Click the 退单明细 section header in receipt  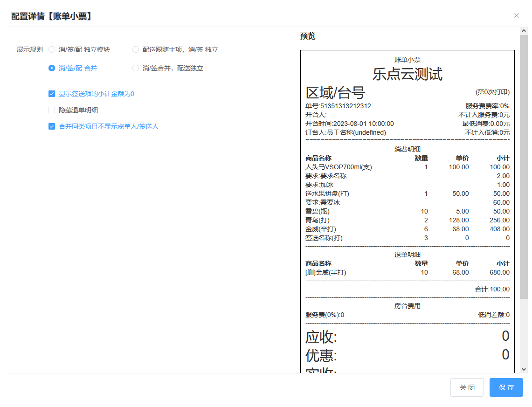point(407,255)
